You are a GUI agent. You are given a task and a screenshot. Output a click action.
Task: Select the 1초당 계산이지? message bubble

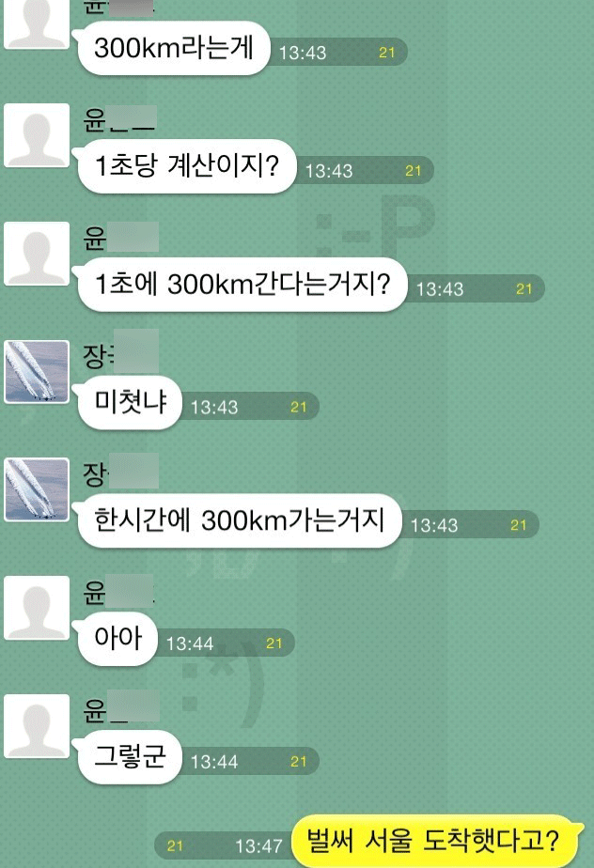click(x=187, y=166)
